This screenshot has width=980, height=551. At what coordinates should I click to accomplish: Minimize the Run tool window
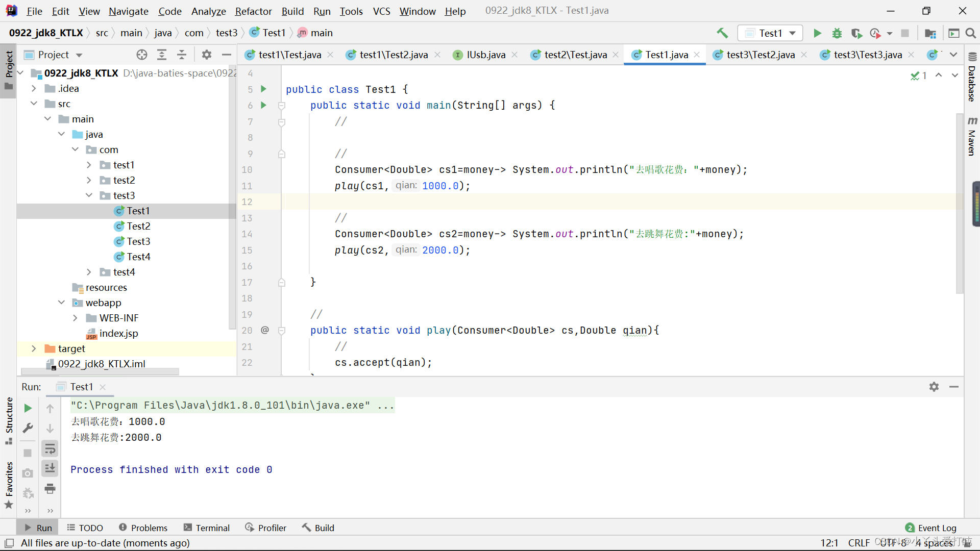(954, 387)
